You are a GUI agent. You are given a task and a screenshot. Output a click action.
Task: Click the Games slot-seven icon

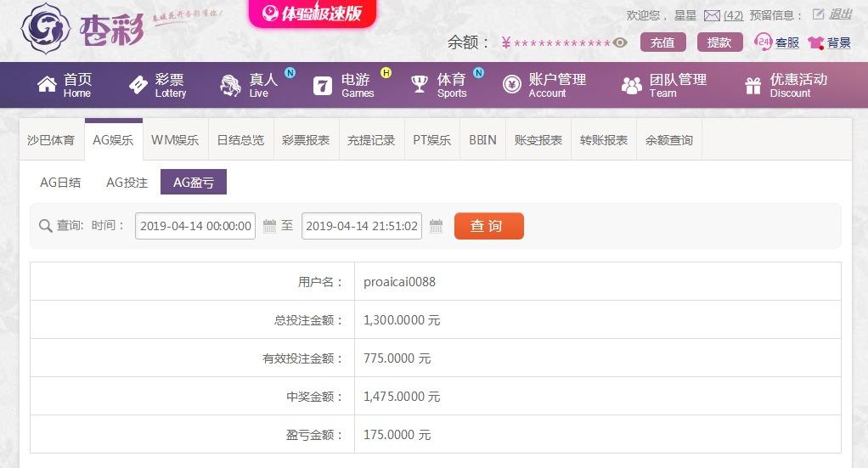point(322,86)
